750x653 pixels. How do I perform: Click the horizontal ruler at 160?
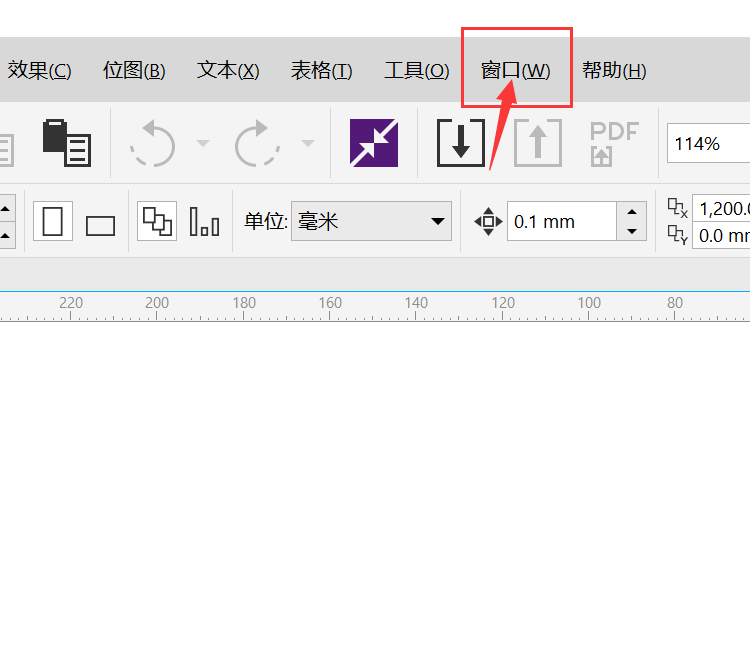pos(330,303)
